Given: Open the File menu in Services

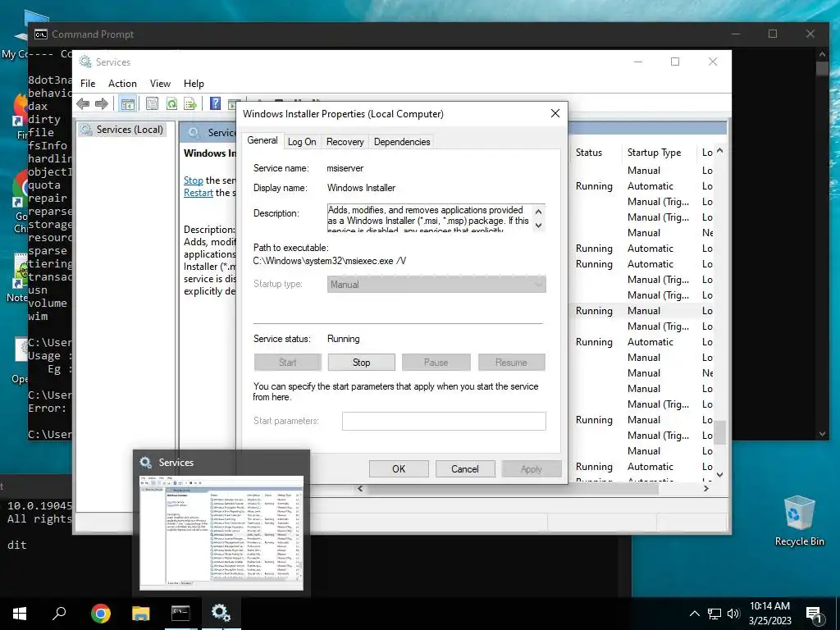Looking at the screenshot, I should (88, 84).
